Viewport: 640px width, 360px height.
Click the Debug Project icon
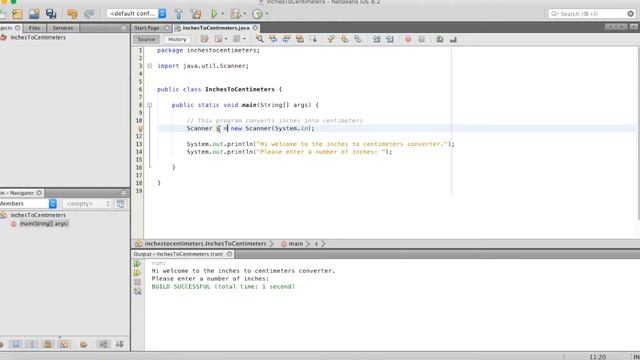[x=236, y=14]
